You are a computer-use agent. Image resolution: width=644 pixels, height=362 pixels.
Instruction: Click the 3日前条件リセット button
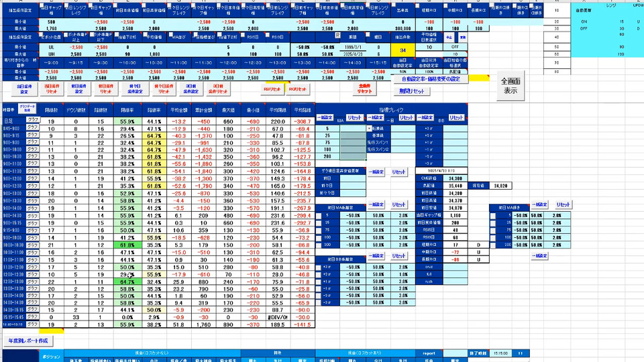pos(218,88)
